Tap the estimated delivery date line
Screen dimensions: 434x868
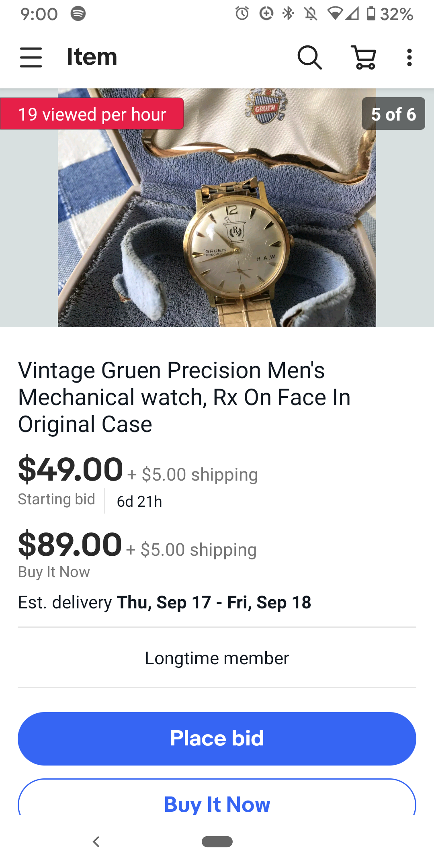(165, 602)
